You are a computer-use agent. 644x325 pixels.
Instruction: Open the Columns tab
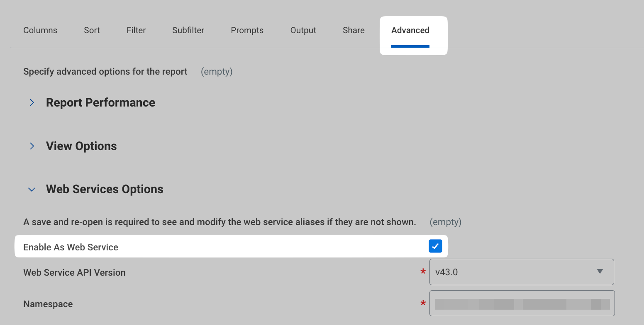40,30
